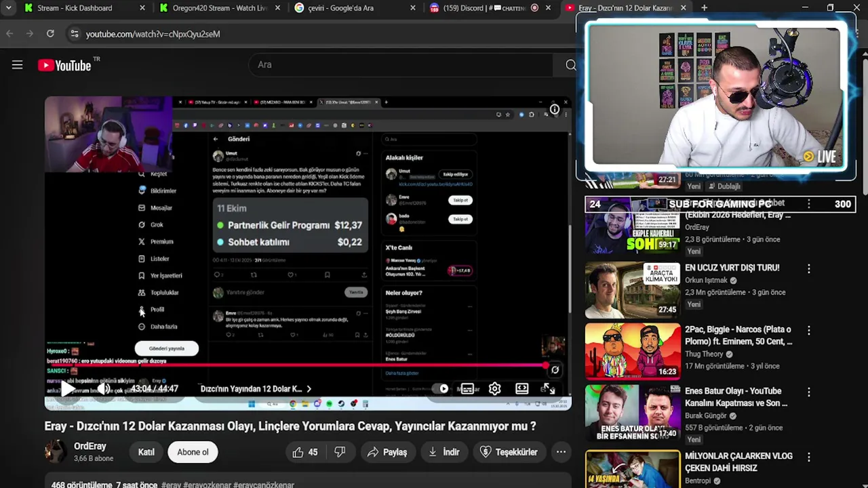The height and width of the screenshot is (488, 868).
Task: Open the 2Pac, Biggie Narcos thumbnail
Action: click(x=633, y=351)
